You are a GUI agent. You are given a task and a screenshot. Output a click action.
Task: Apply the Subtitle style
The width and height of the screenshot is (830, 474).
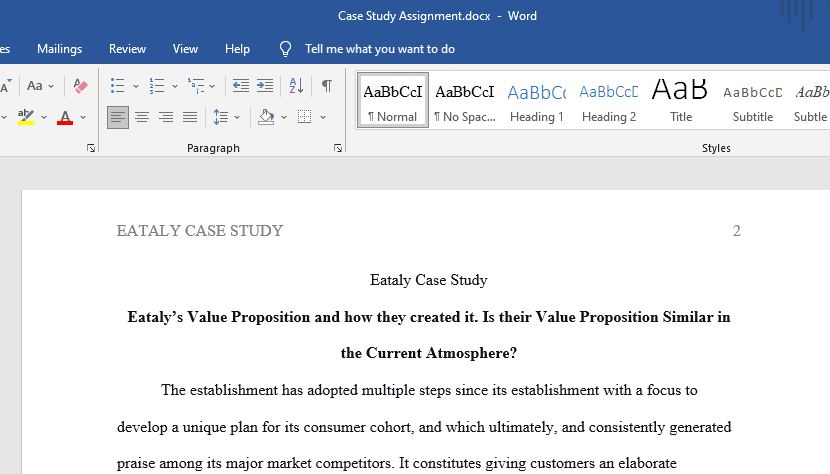[x=753, y=100]
